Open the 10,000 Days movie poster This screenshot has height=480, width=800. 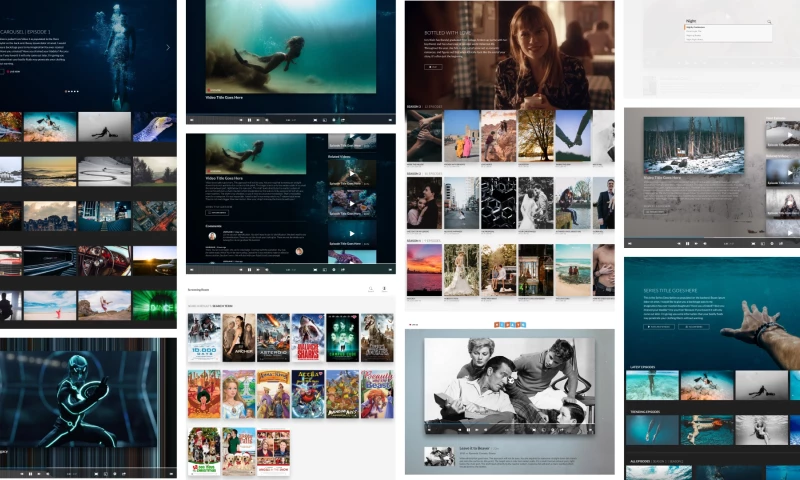point(204,338)
